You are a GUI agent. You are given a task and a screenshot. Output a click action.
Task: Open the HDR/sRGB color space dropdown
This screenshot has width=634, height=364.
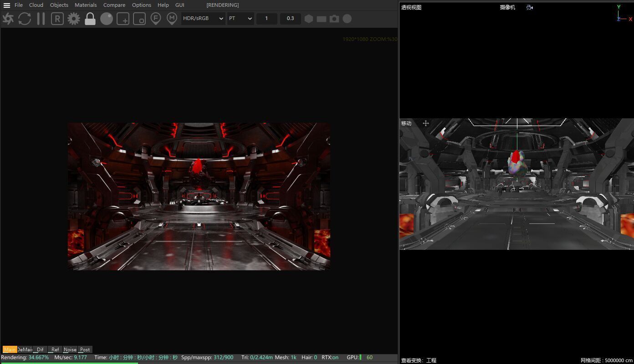point(203,19)
